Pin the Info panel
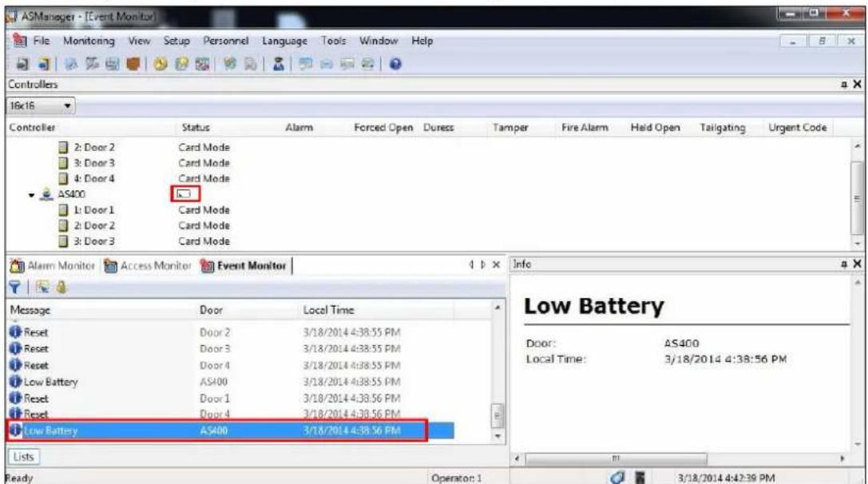868x484 pixels. (844, 264)
